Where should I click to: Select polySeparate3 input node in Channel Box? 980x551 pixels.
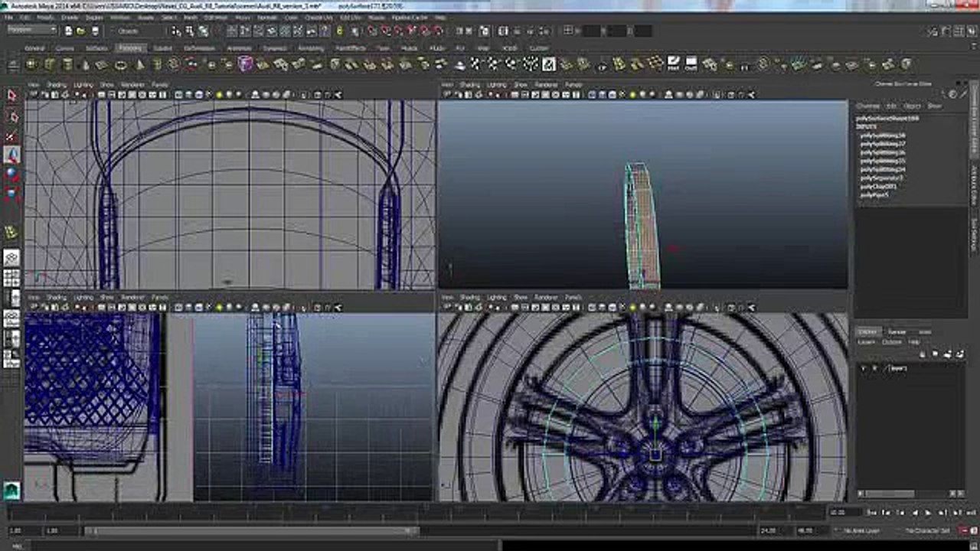[x=882, y=178]
